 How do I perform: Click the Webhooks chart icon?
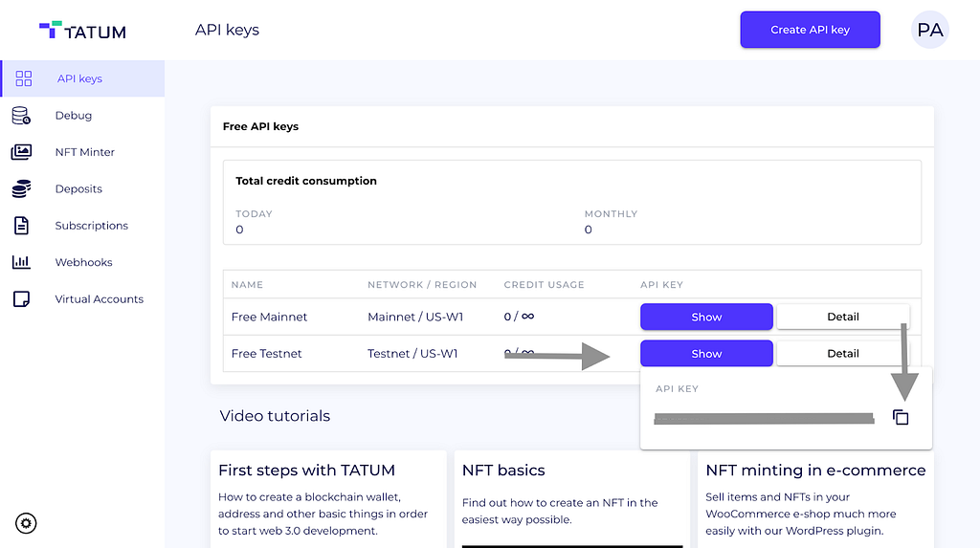[x=21, y=262]
